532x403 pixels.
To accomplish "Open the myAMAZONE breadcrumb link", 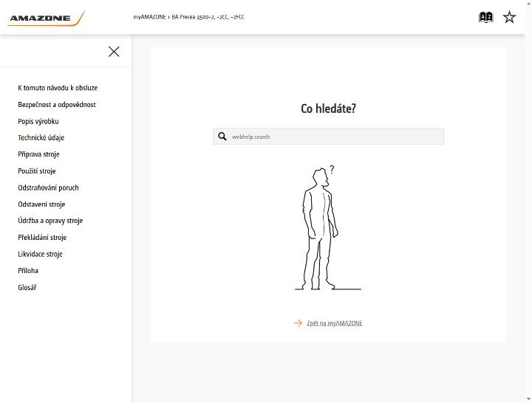I will click(149, 17).
